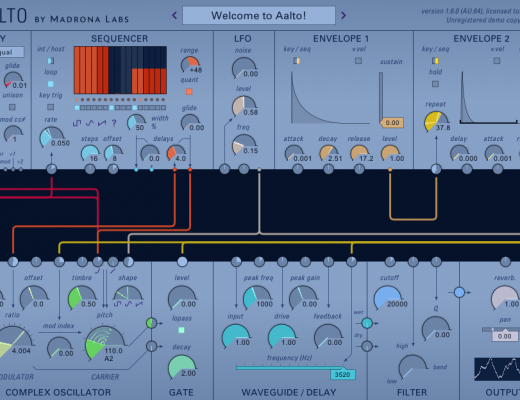
Task: Click the waveguide feedback knob
Action: pos(328,336)
